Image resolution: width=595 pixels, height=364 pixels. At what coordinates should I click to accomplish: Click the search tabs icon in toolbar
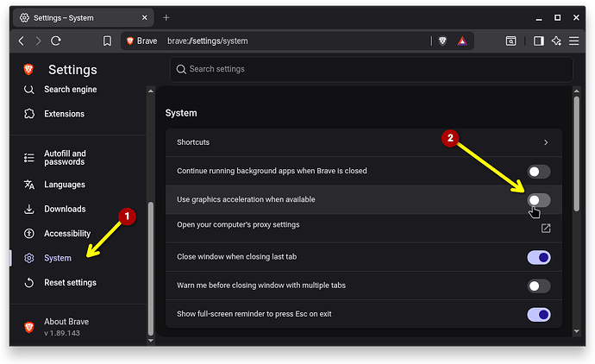coord(510,41)
